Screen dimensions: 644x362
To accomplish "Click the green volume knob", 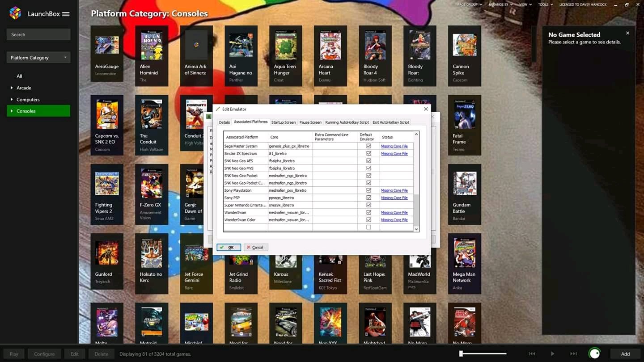I will pyautogui.click(x=594, y=354).
